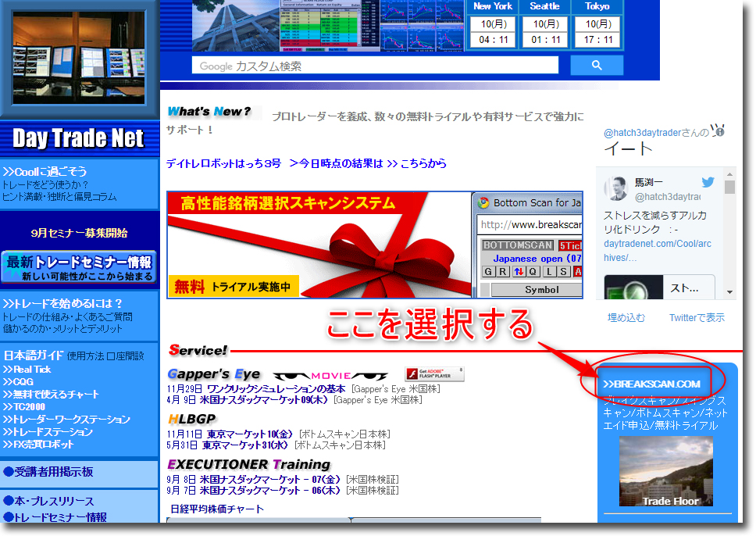Image resolution: width=756 pixels, height=536 pixels.
Task: Open 米国ナスダックマーケット - 06(木) article
Action: [270, 491]
